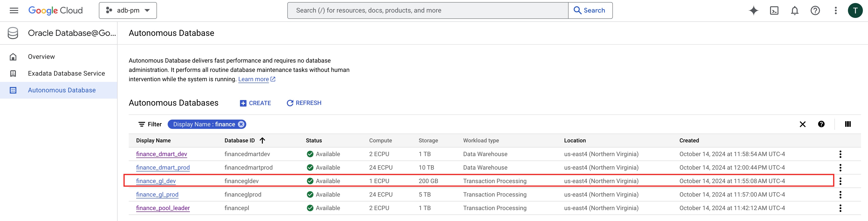Open Gemini AI assistant sparkle icon

point(753,10)
